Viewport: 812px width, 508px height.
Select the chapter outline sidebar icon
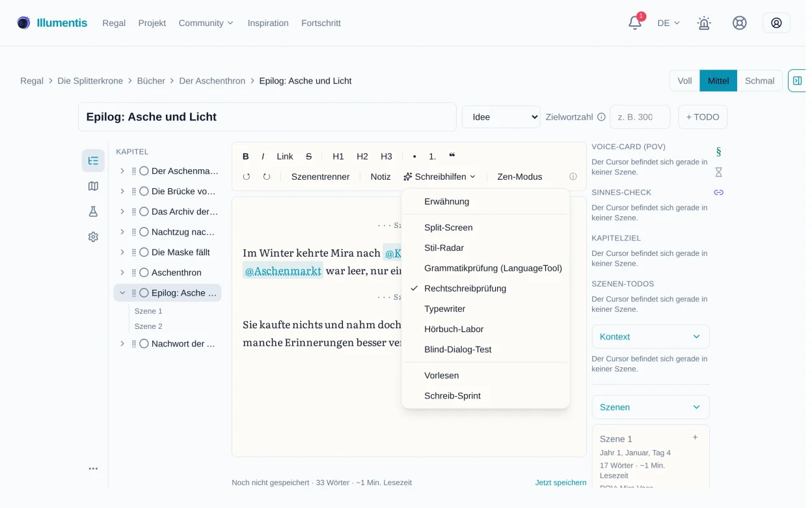click(x=93, y=161)
